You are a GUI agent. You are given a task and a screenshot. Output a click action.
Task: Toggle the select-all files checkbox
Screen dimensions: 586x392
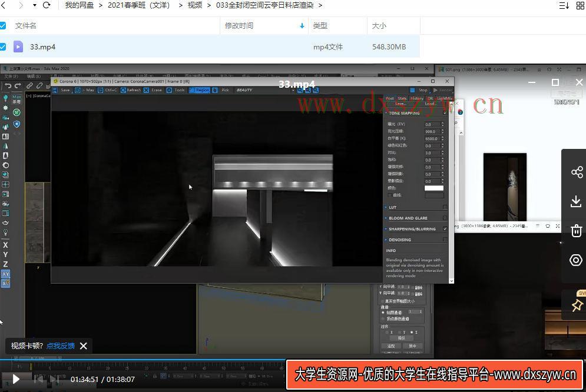tap(2, 25)
